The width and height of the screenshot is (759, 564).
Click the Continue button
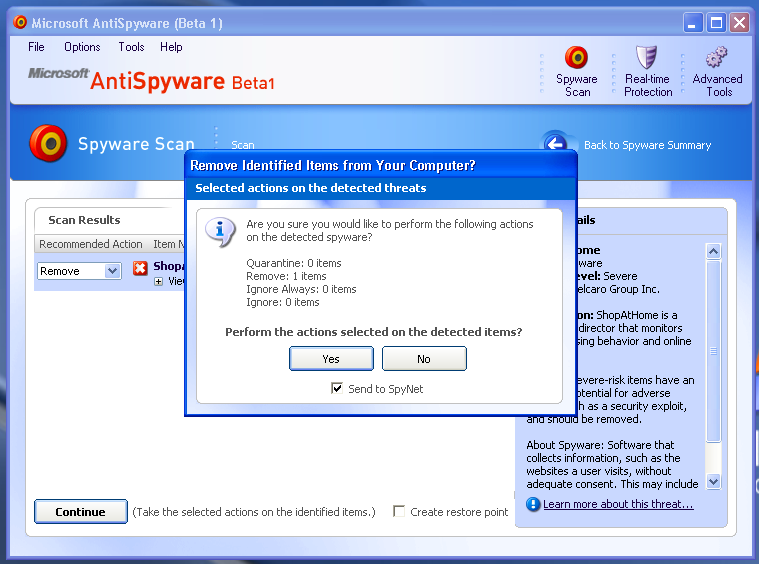(81, 512)
